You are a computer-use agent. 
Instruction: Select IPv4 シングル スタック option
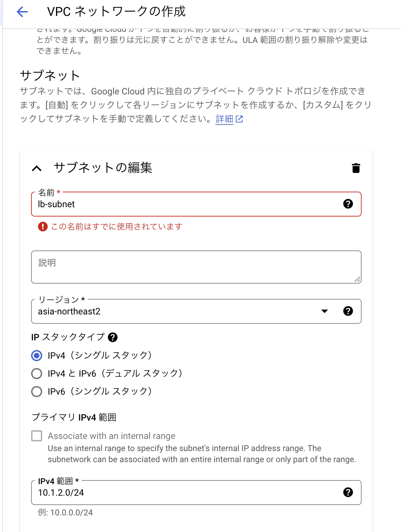click(36, 355)
